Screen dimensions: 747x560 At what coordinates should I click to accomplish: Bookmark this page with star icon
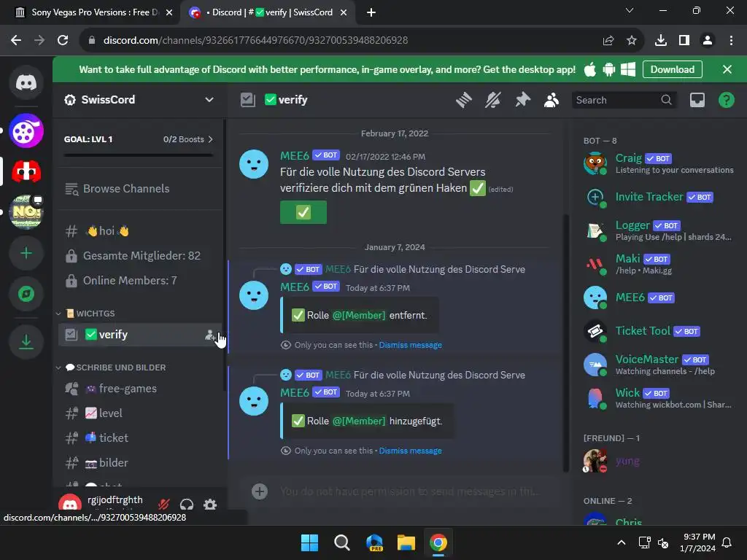point(632,41)
